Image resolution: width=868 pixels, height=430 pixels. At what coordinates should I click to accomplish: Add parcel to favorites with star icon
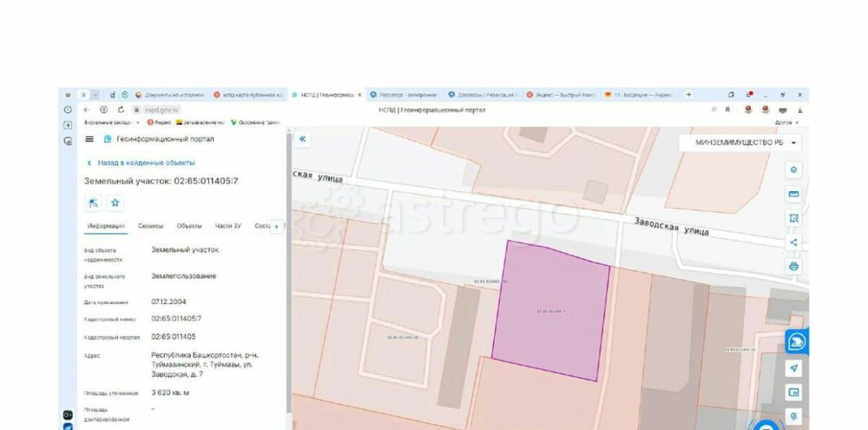[x=115, y=202]
